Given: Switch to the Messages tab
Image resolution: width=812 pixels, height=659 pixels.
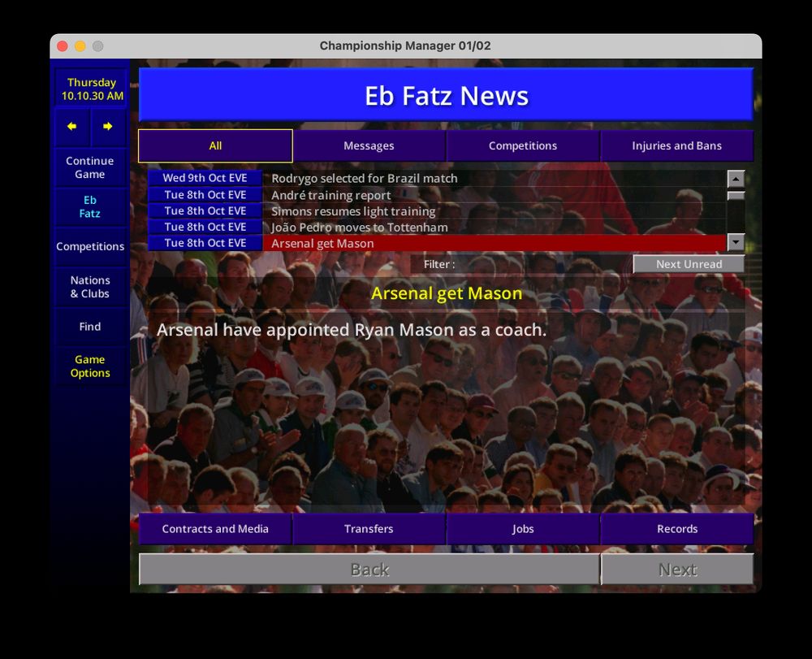Looking at the screenshot, I should coord(369,146).
